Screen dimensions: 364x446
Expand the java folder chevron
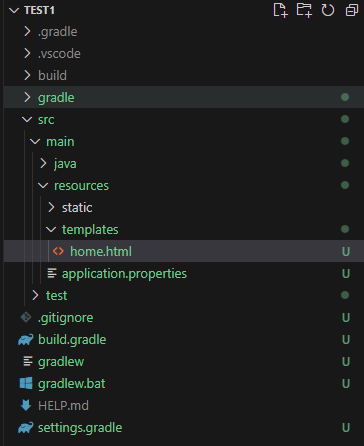43,163
